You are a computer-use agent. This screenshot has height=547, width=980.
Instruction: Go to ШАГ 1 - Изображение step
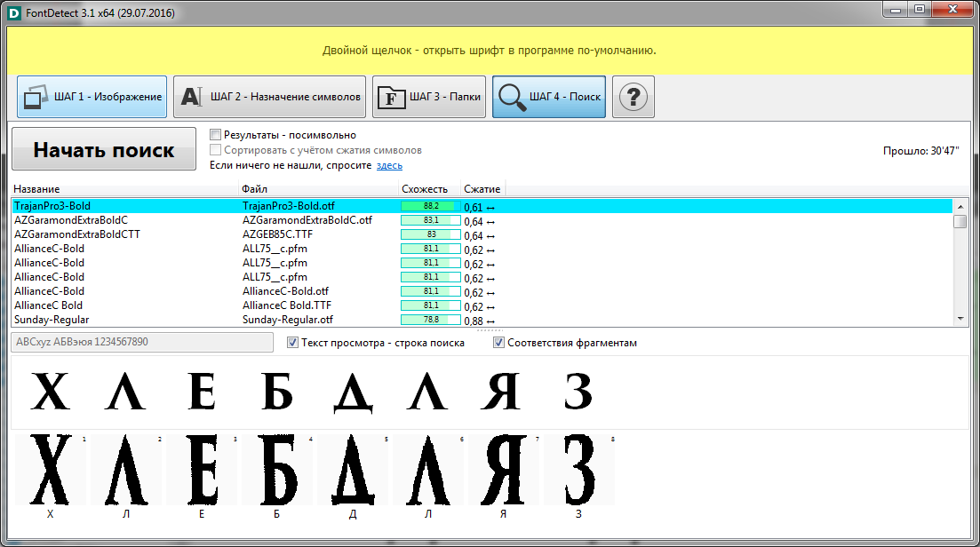[x=92, y=97]
